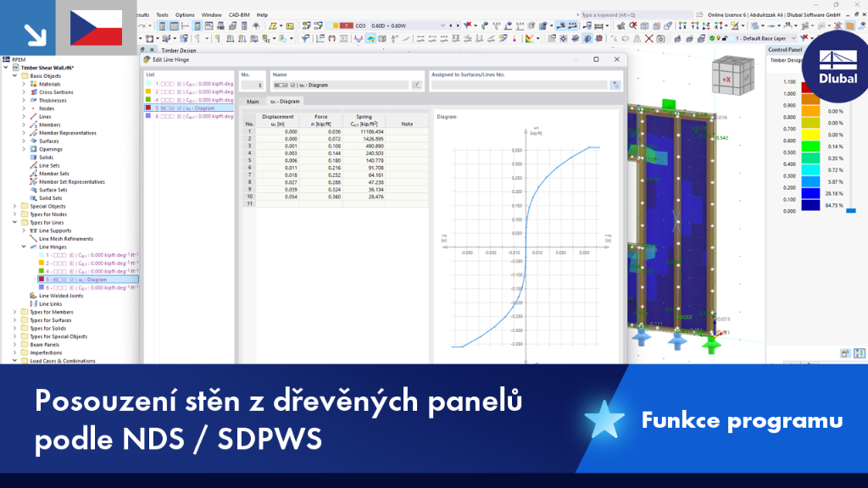The height and width of the screenshot is (488, 868).
Task: Click displacement cell value 0.054
Action: click(x=277, y=197)
